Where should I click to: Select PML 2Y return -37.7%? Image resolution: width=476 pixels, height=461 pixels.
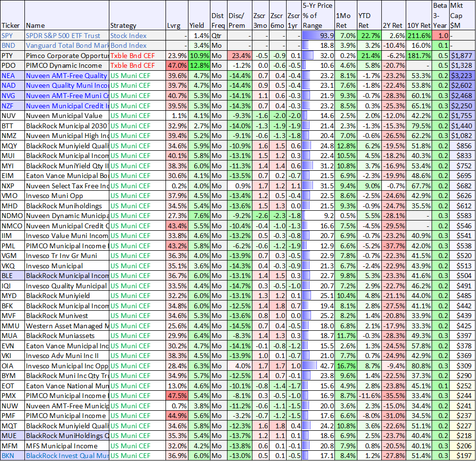coord(393,246)
